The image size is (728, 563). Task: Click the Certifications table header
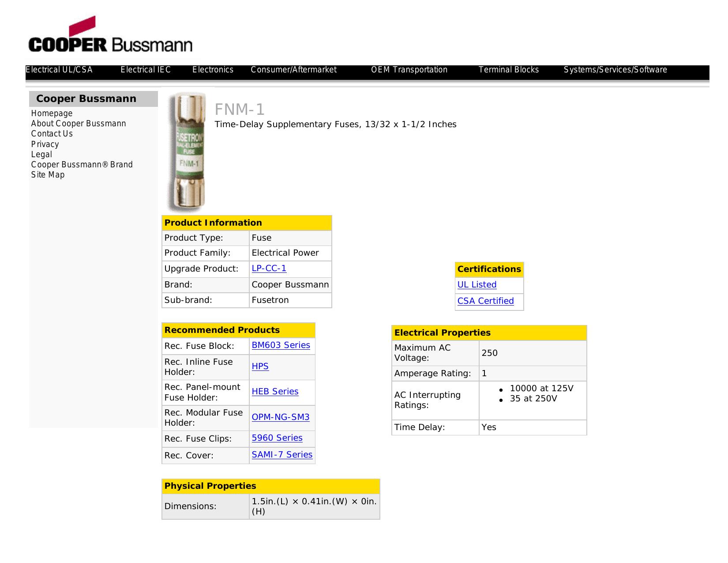[x=489, y=269]
